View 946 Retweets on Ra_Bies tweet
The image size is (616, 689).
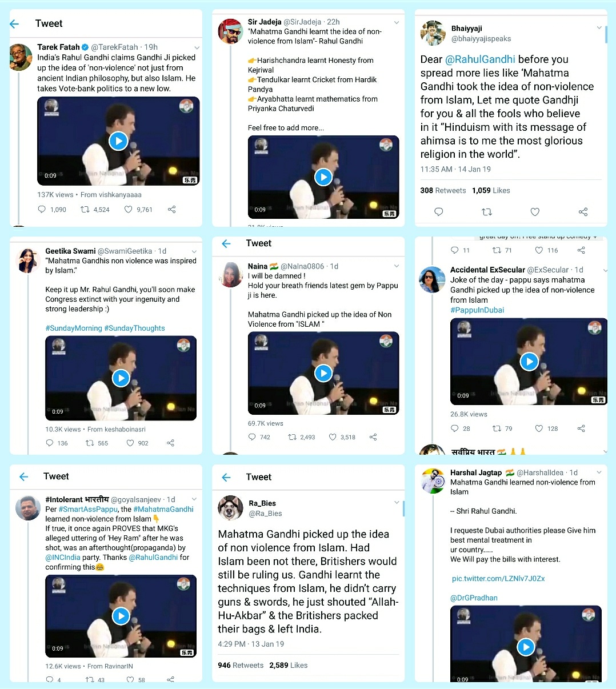coord(241,666)
